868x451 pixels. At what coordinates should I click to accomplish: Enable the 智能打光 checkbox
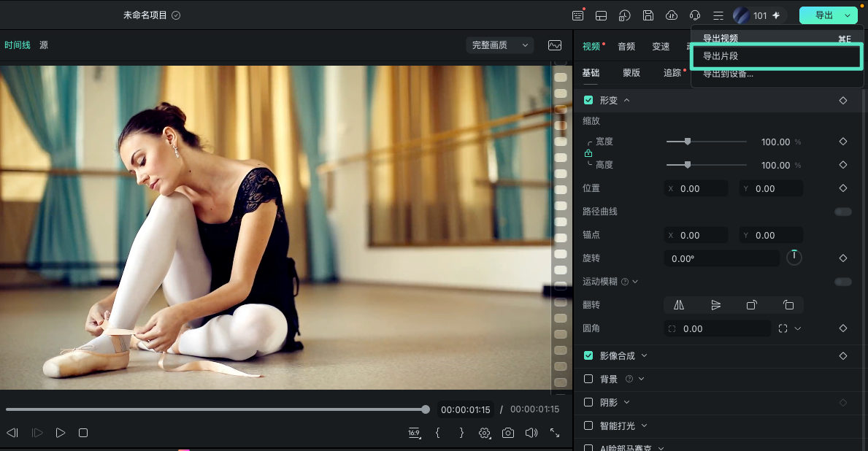588,425
